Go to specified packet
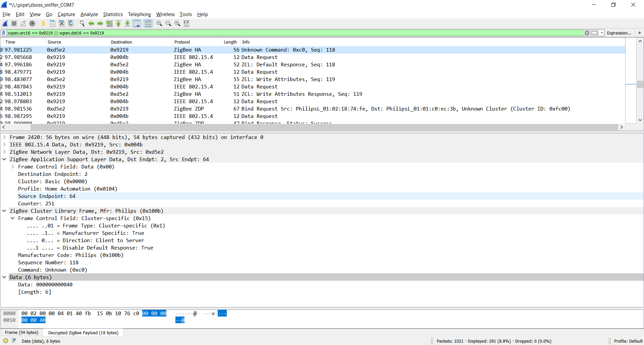This screenshot has height=345, width=644. (109, 23)
